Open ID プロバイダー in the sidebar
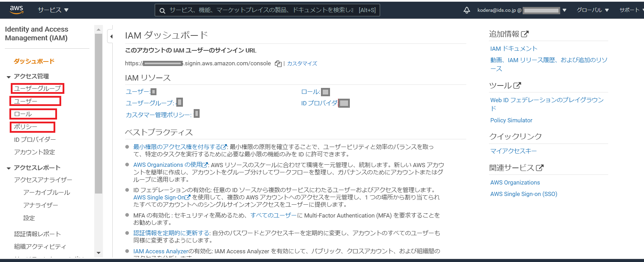Screen dimensions: 644x262 pyautogui.click(x=35, y=140)
